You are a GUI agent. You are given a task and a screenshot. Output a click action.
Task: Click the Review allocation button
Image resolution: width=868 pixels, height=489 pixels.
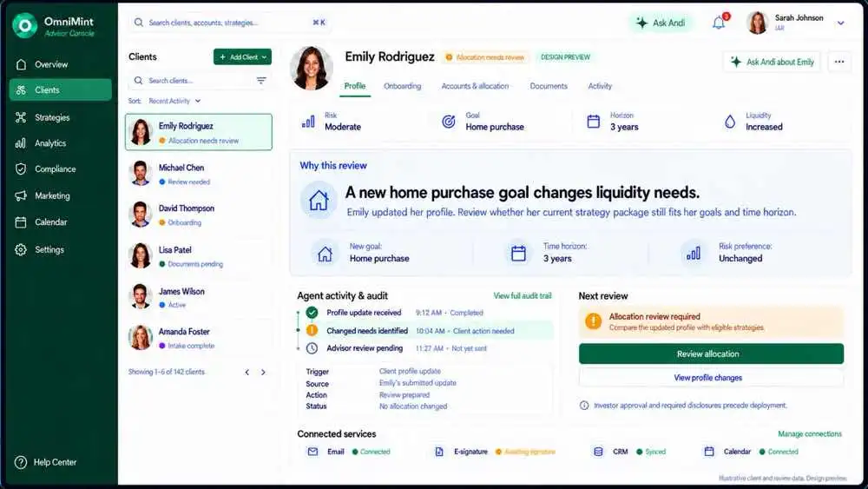711,354
